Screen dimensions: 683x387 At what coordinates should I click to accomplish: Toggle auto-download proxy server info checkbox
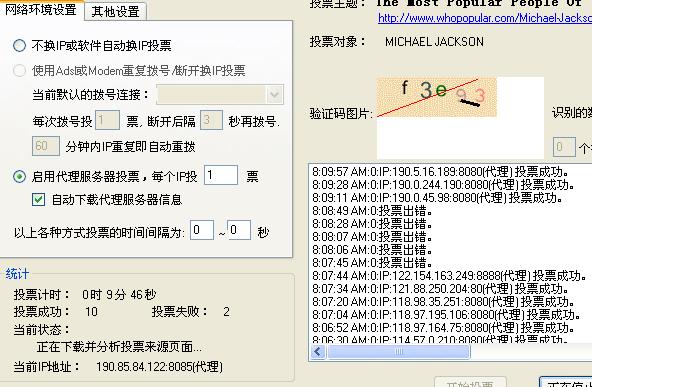click(x=38, y=200)
